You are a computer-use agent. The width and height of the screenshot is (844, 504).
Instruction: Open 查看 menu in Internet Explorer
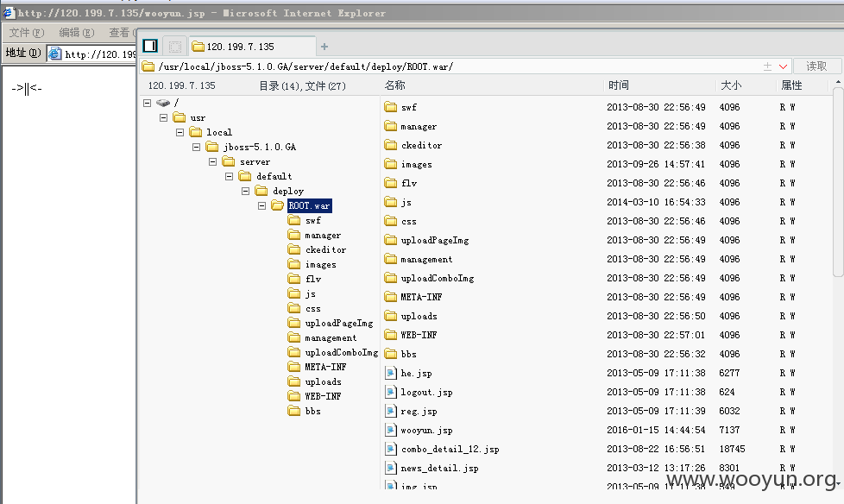point(123,32)
